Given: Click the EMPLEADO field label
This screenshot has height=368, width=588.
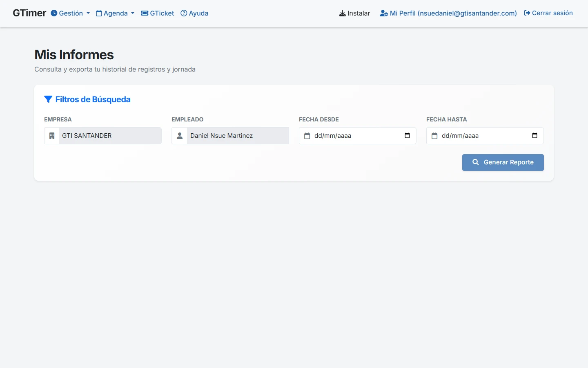Looking at the screenshot, I should point(187,119).
